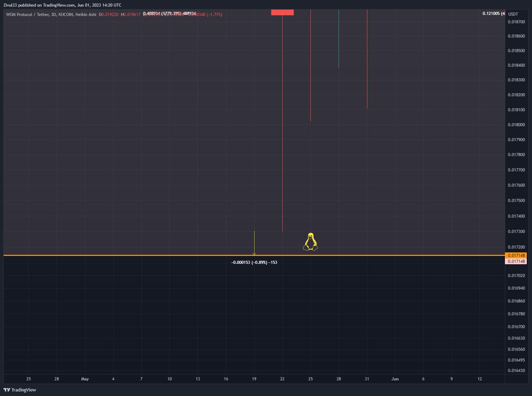This screenshot has width=532, height=396.
Task: Select the red candle body at the top
Action: coord(282,13)
